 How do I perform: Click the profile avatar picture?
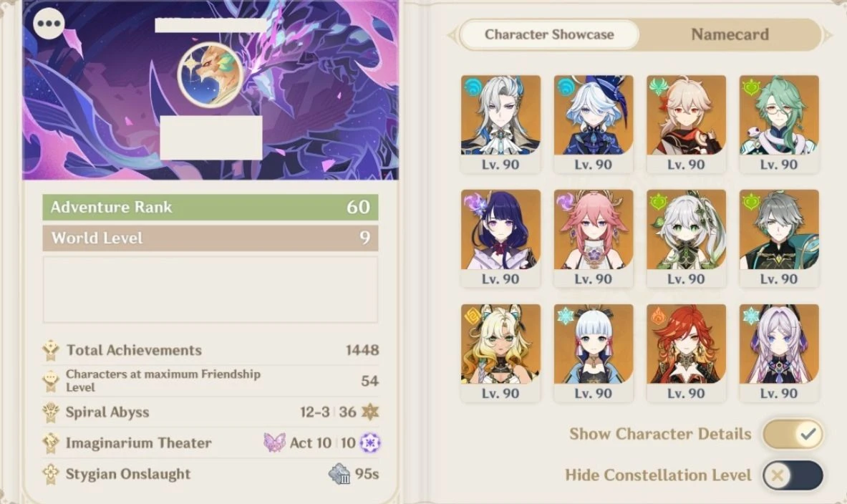pos(210,75)
